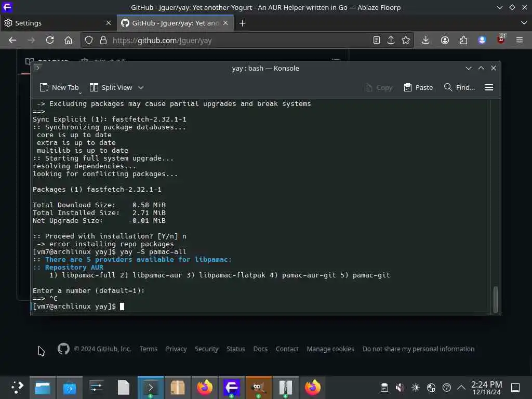Open the KDE application launcher
The height and width of the screenshot is (399, 532).
click(16, 388)
